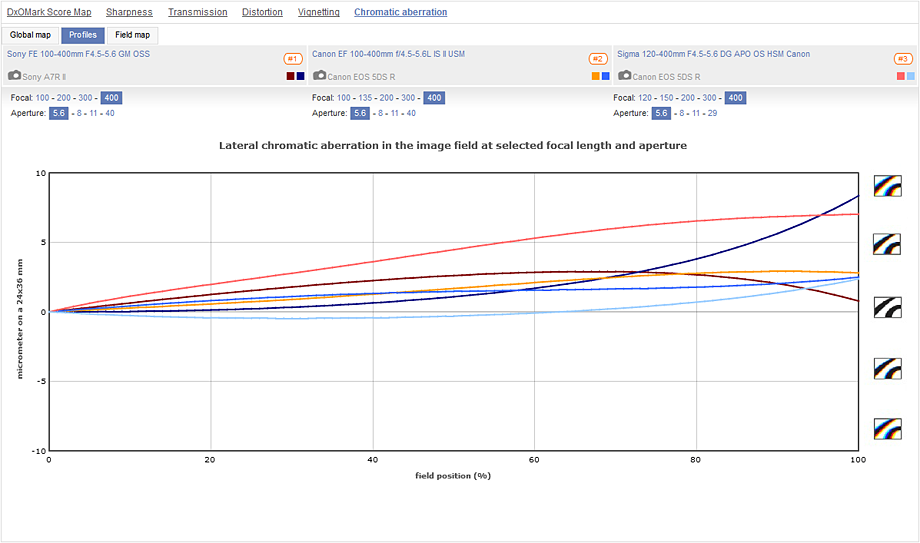Select the Chromatic aberration tab
This screenshot has height=543, width=920.
tap(401, 12)
